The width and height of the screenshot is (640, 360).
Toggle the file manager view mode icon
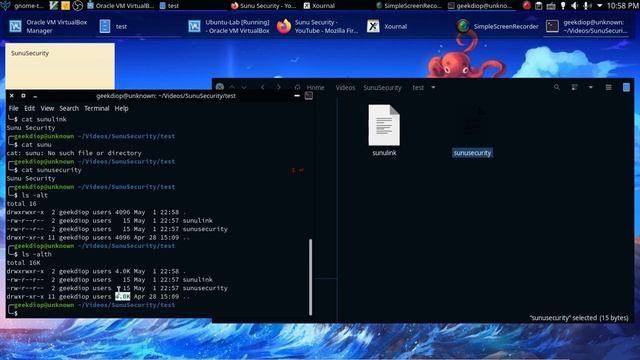pyautogui.click(x=574, y=87)
